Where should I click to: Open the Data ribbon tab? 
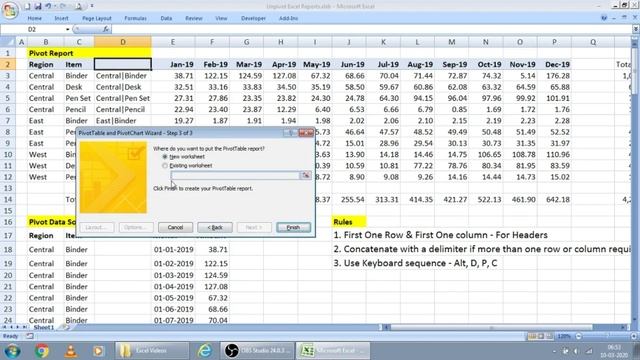pos(166,18)
